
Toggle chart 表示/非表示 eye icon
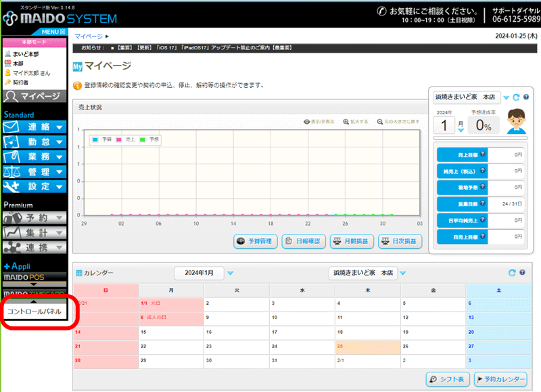point(306,122)
